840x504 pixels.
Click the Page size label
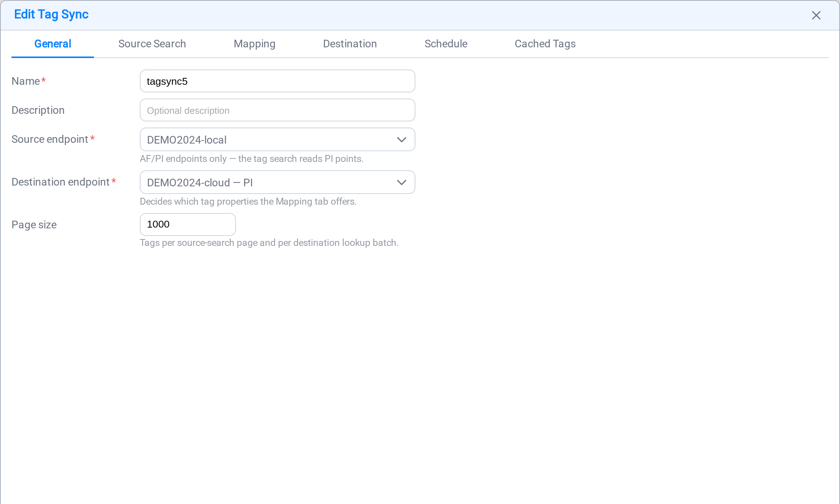[34, 225]
